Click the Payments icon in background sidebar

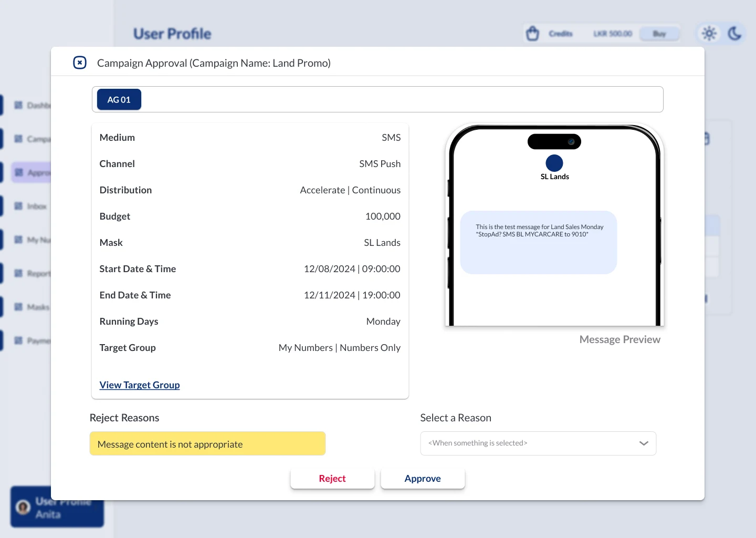click(x=18, y=340)
